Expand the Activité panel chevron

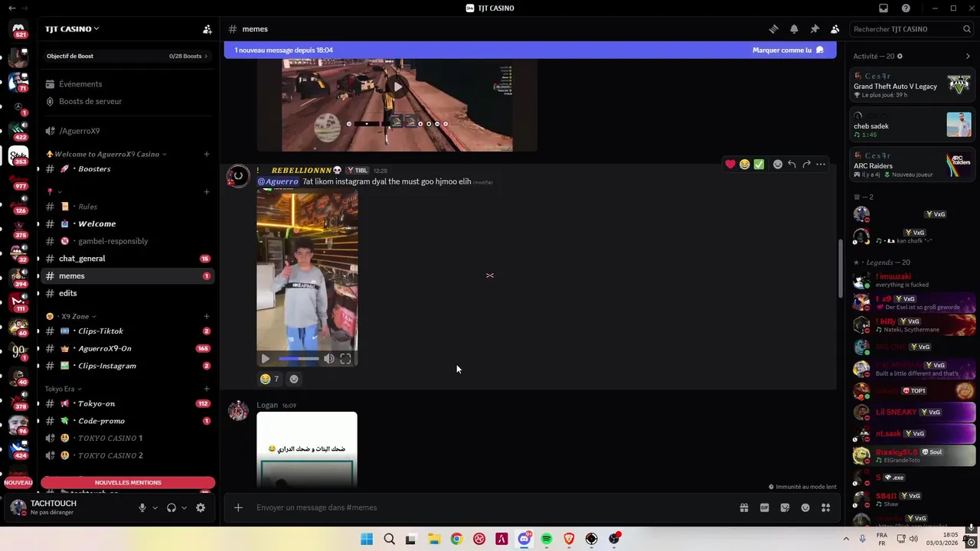(968, 56)
